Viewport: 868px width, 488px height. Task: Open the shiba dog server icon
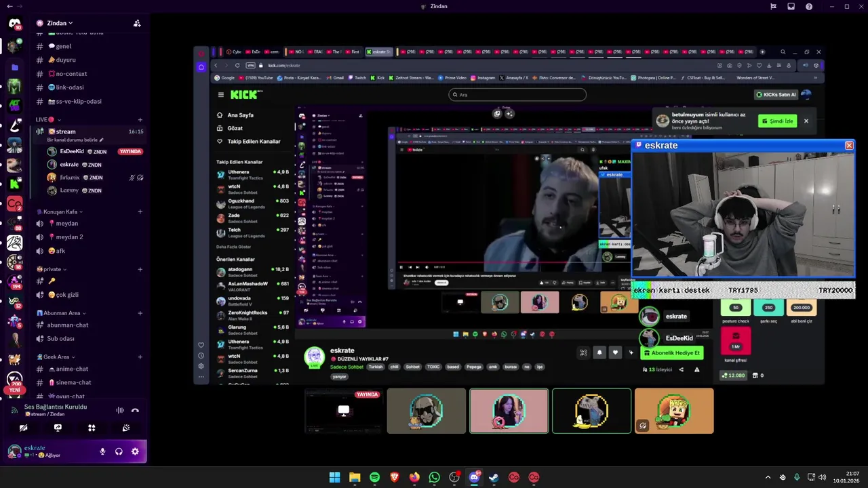(14, 359)
